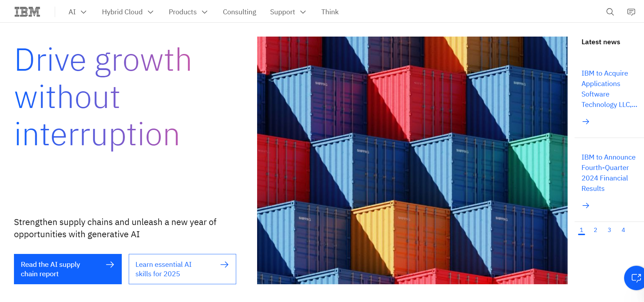Image resolution: width=644 pixels, height=302 pixels.
Task: Switch to news page 2
Action: 596,230
